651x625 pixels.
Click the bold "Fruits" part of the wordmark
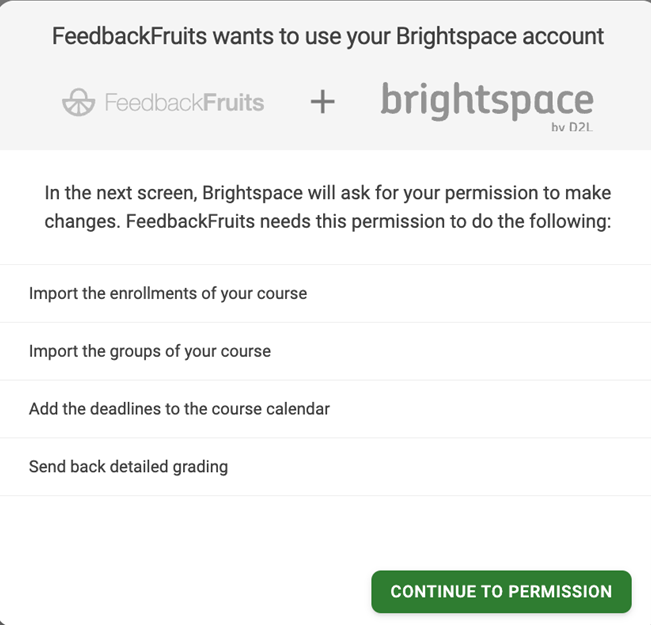click(x=231, y=102)
